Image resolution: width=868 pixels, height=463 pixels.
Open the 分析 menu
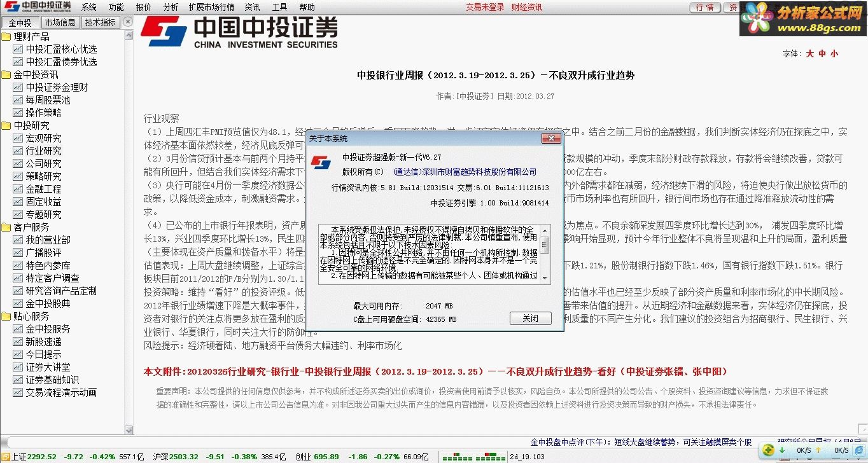click(x=171, y=7)
